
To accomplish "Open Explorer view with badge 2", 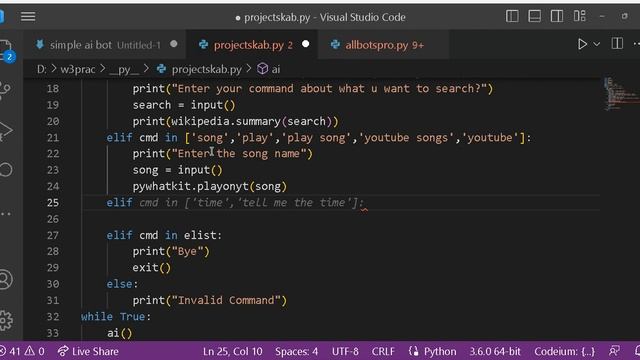I will point(6,51).
